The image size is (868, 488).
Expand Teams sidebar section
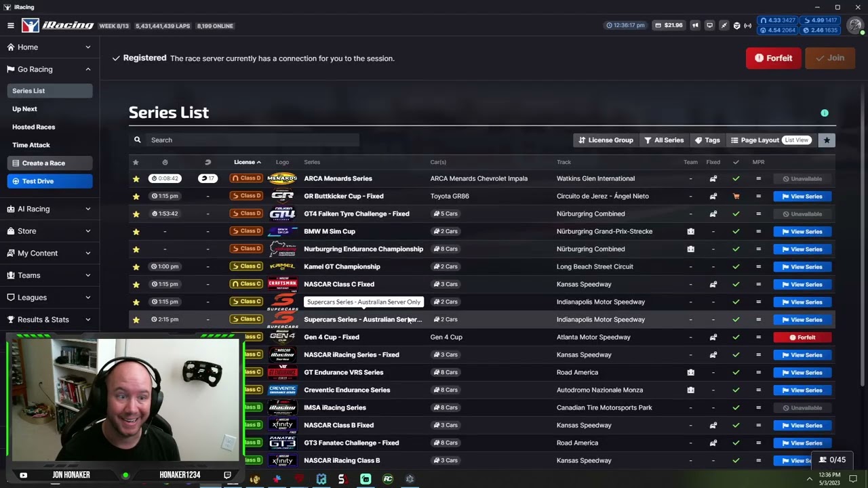tap(50, 275)
